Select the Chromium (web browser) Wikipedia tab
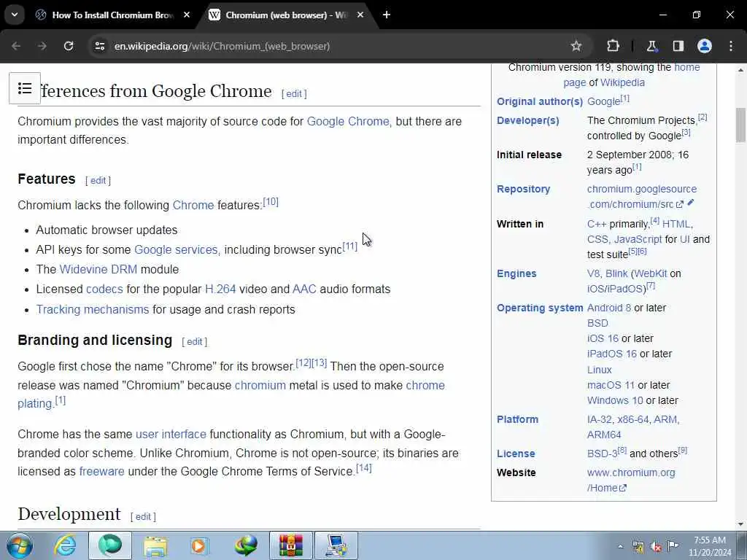This screenshot has height=560, width=747. tap(286, 15)
